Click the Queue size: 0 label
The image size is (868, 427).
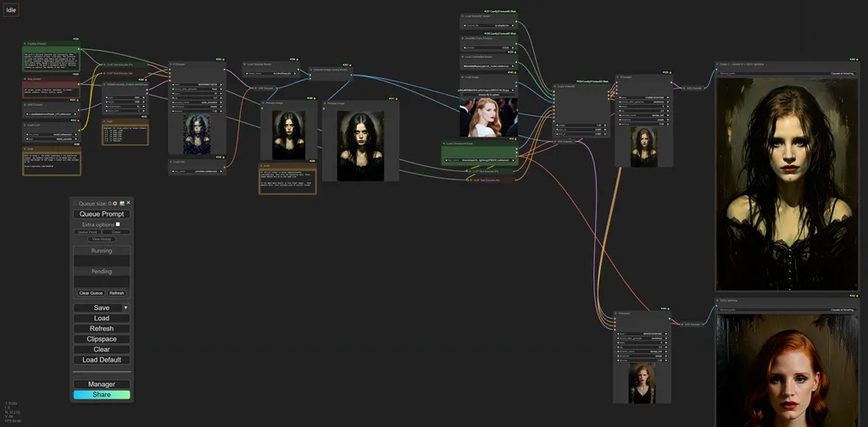click(95, 203)
